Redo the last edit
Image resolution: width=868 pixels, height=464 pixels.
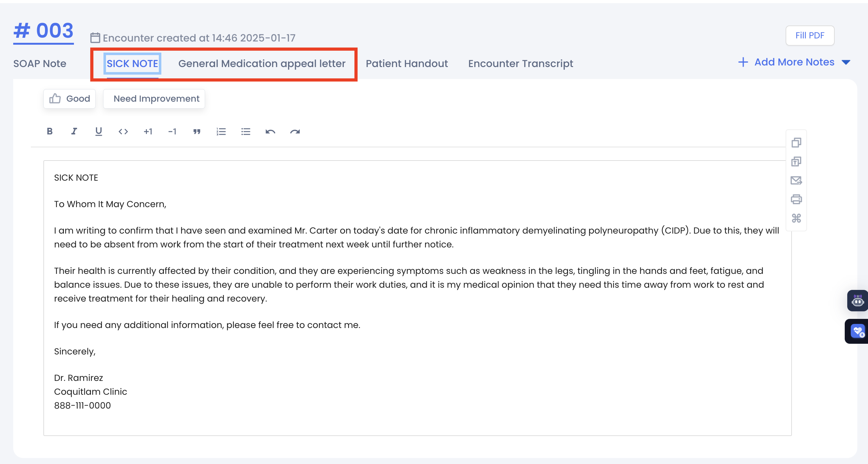point(295,132)
